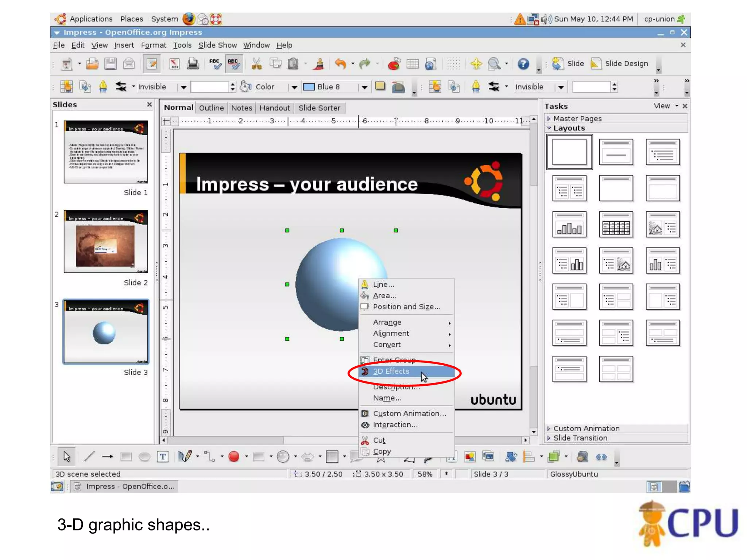
Task: Choose 3D Effects from context menu
Action: 407,371
